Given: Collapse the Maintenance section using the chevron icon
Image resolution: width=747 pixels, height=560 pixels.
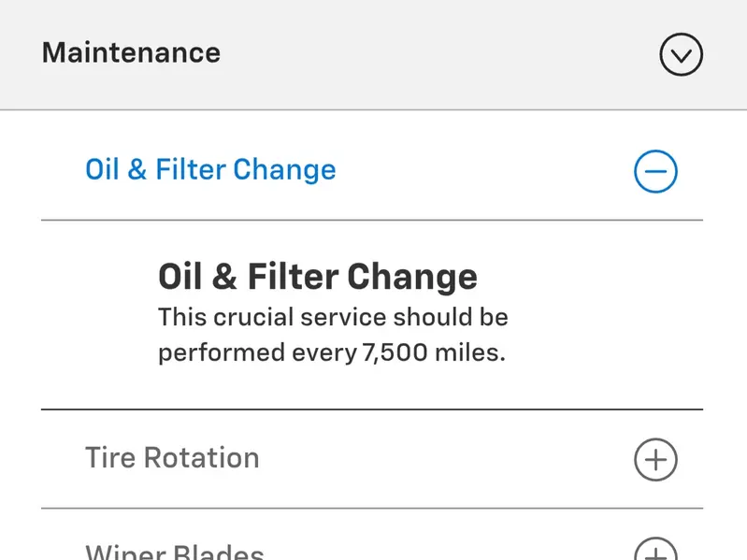Looking at the screenshot, I should tap(681, 56).
